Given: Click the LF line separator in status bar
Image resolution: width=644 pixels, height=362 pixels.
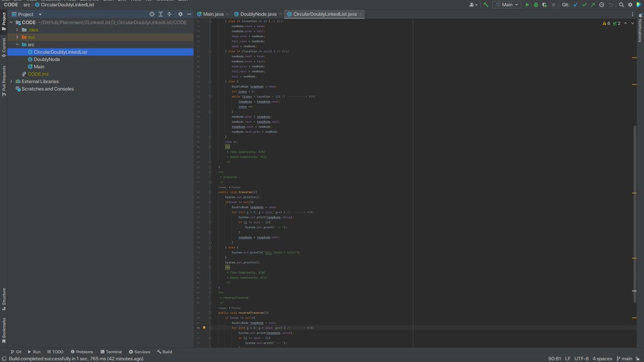Looking at the screenshot, I should pos(567,358).
